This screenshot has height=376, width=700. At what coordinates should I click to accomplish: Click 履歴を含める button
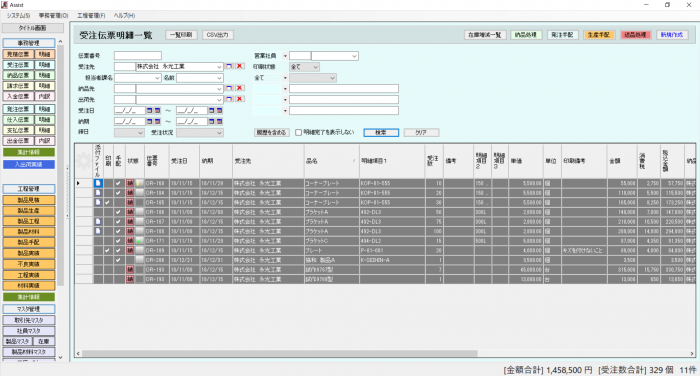tap(272, 133)
